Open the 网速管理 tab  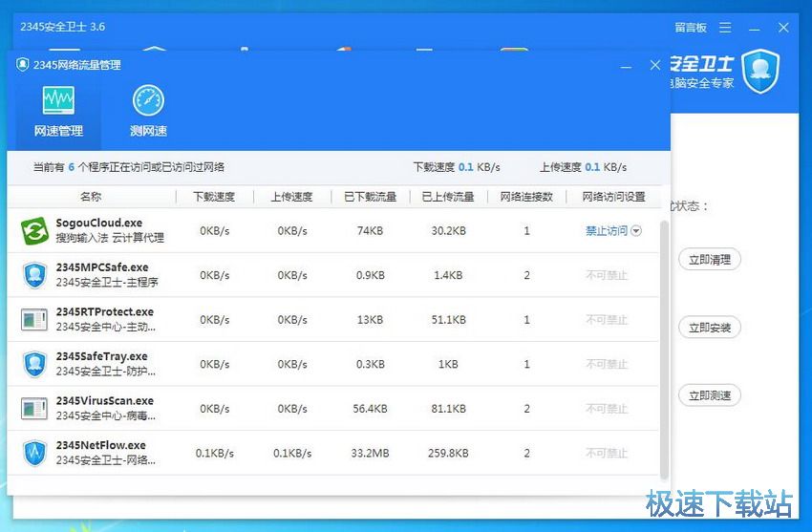58,113
